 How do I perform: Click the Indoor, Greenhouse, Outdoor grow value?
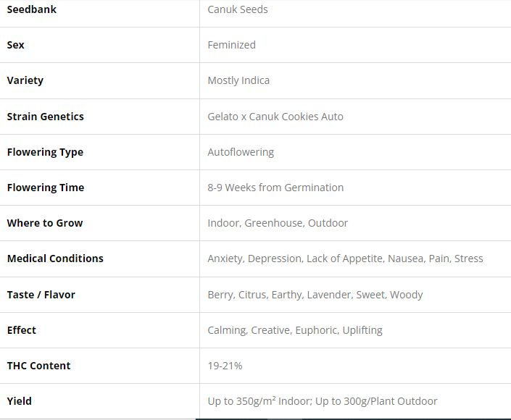coord(278,223)
